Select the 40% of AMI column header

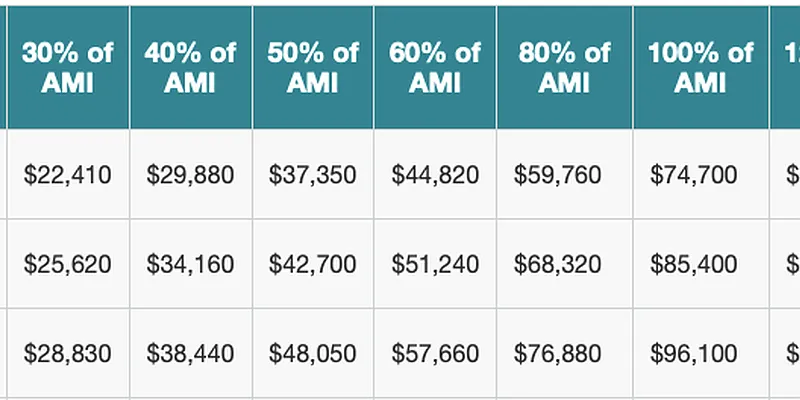click(x=190, y=67)
